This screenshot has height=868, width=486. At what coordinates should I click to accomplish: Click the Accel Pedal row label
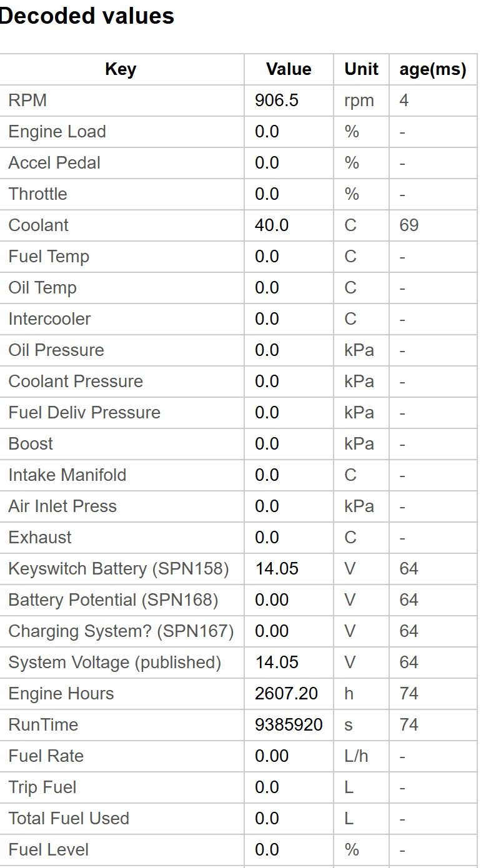[54, 163]
